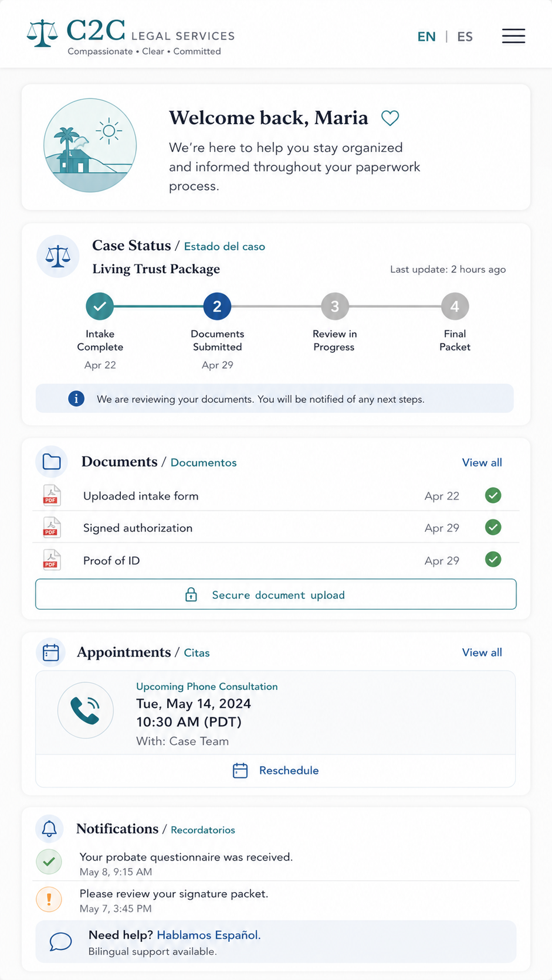Select step 4 Final Packet
The width and height of the screenshot is (552, 980).
[x=455, y=306]
